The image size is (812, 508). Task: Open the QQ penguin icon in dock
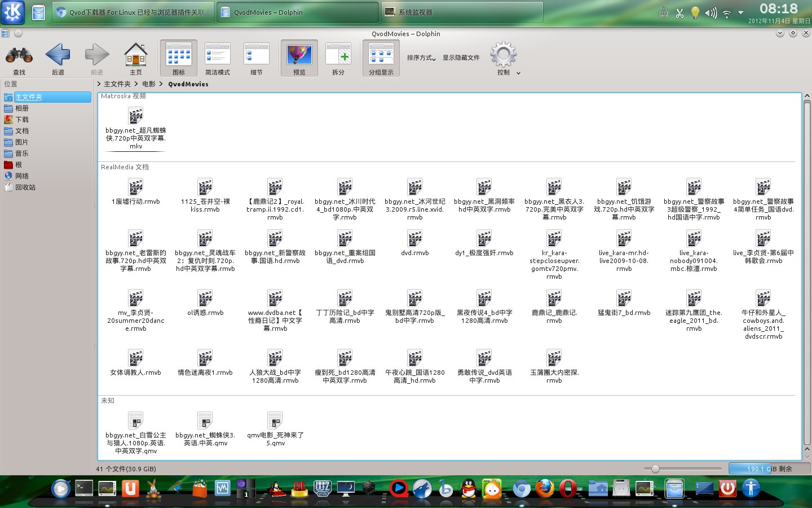(x=469, y=488)
